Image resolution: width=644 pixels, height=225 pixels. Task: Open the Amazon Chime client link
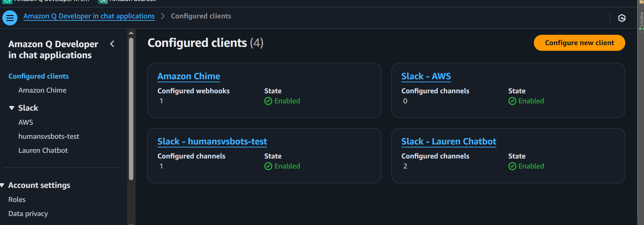[189, 76]
